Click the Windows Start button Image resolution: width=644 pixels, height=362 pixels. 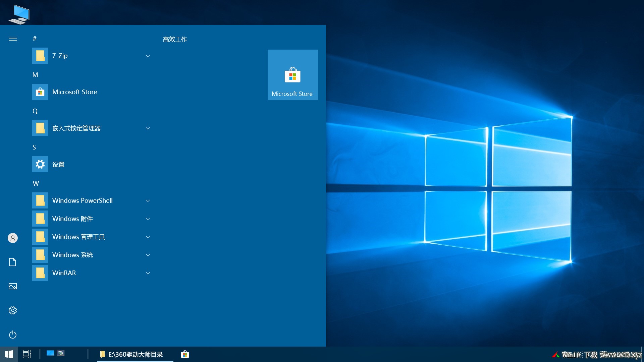coord(9,354)
